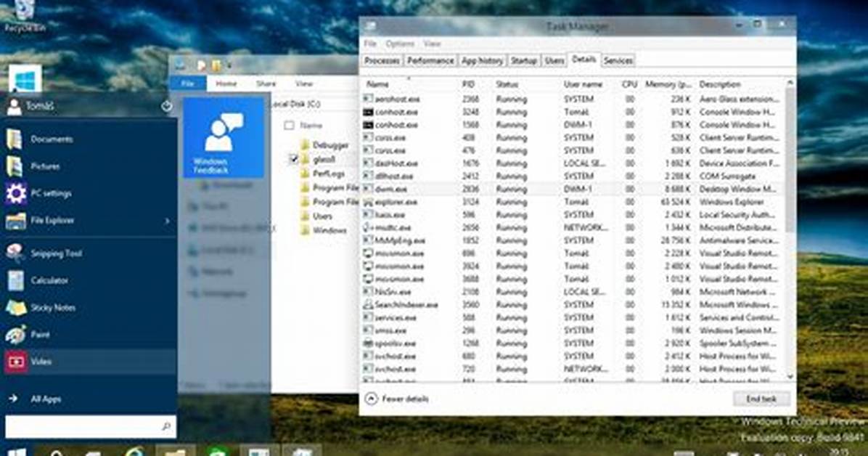Click the scroll up arrow in Task Manager
The image size is (868, 456).
790,83
